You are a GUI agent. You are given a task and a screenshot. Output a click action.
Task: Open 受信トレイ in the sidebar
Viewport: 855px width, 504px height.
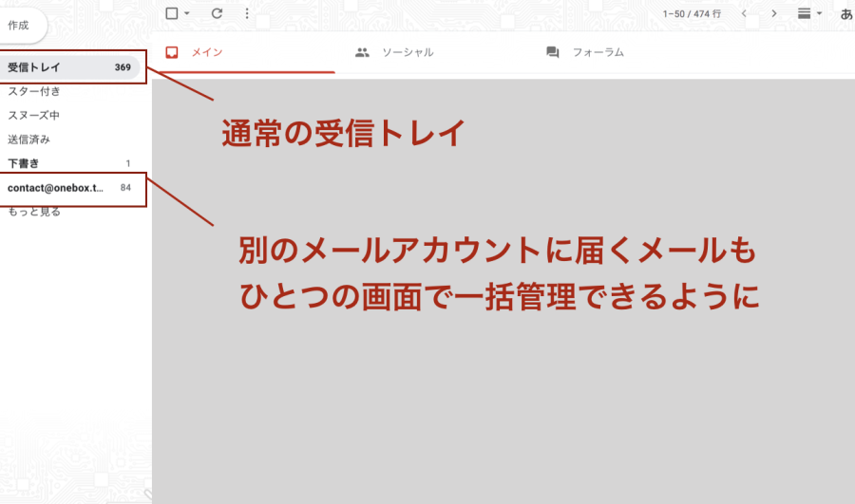(34, 67)
